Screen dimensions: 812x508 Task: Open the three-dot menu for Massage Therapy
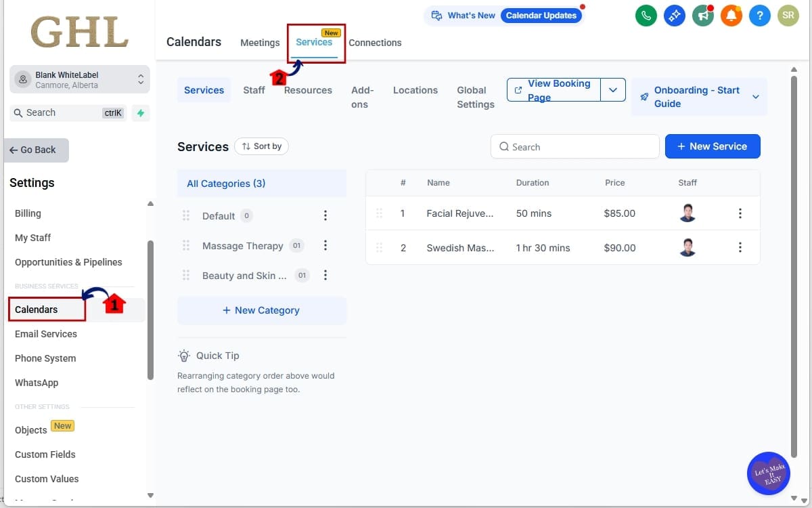click(x=325, y=245)
